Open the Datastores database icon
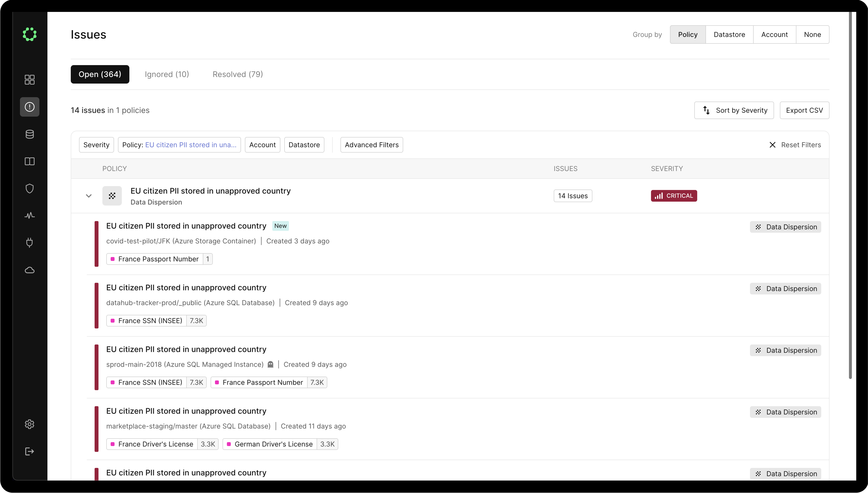868x493 pixels. coord(30,134)
